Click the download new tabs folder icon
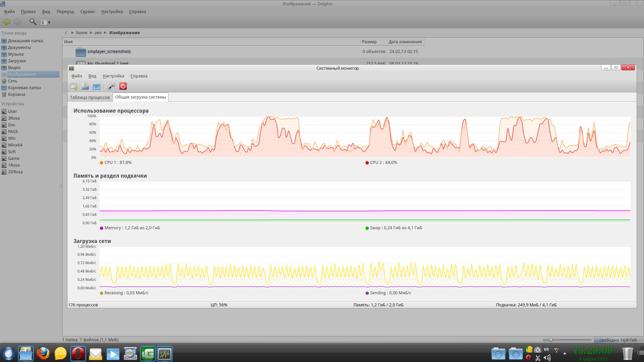 coord(97,86)
